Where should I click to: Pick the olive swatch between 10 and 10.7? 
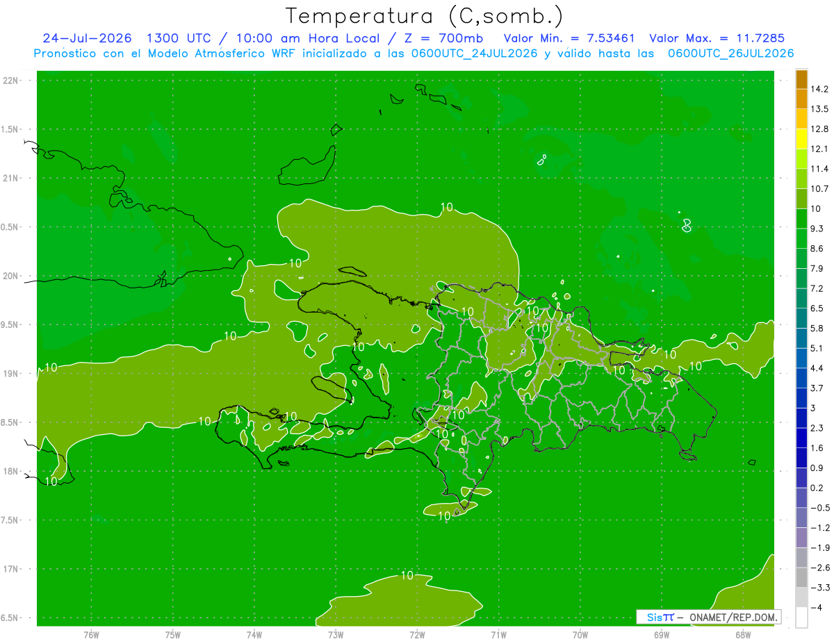point(801,199)
